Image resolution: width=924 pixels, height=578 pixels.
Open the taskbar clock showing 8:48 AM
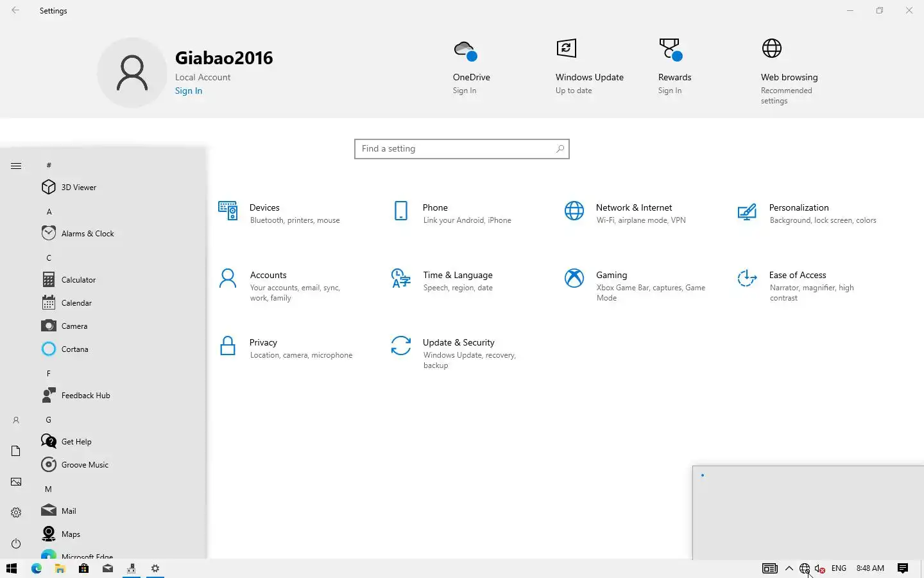pos(870,568)
